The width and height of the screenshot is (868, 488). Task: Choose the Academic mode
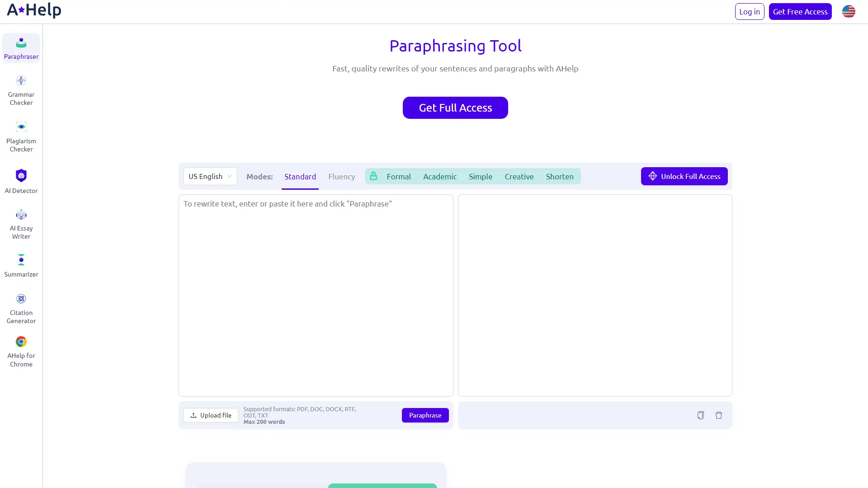pos(440,177)
